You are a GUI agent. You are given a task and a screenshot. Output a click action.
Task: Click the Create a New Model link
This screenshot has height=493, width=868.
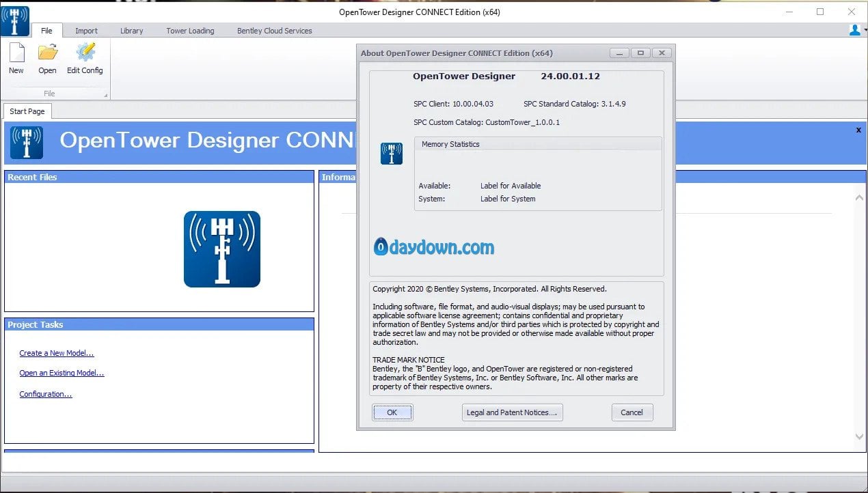[x=57, y=353]
